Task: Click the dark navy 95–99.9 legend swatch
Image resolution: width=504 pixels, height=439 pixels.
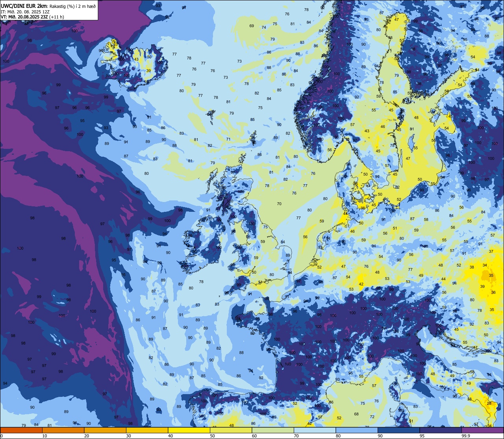Action: 441,430
